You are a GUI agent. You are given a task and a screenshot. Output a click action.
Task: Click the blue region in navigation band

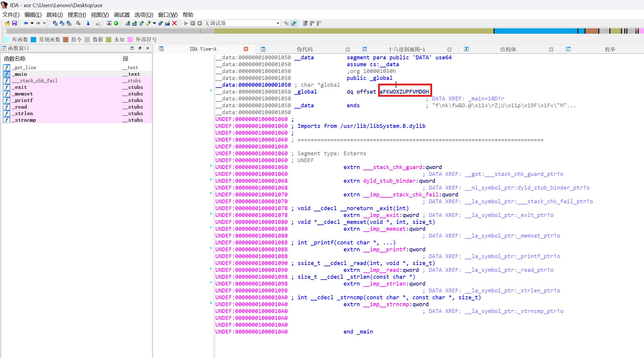(536, 31)
